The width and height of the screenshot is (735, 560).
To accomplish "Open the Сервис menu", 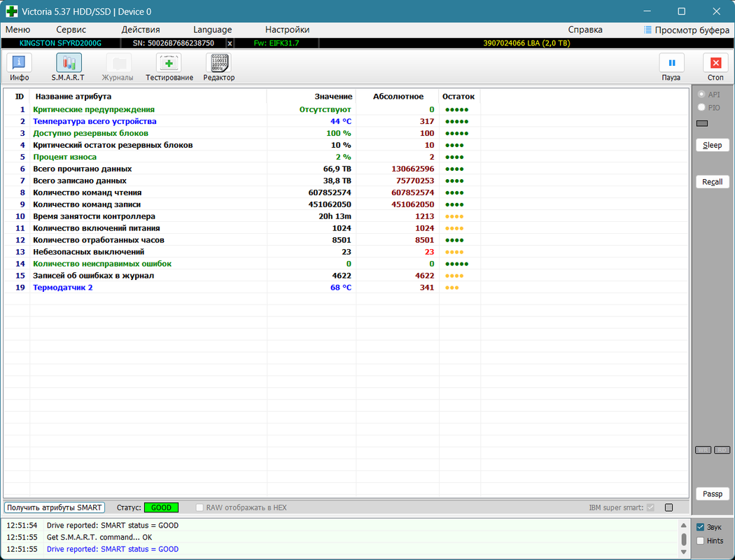I will point(71,29).
